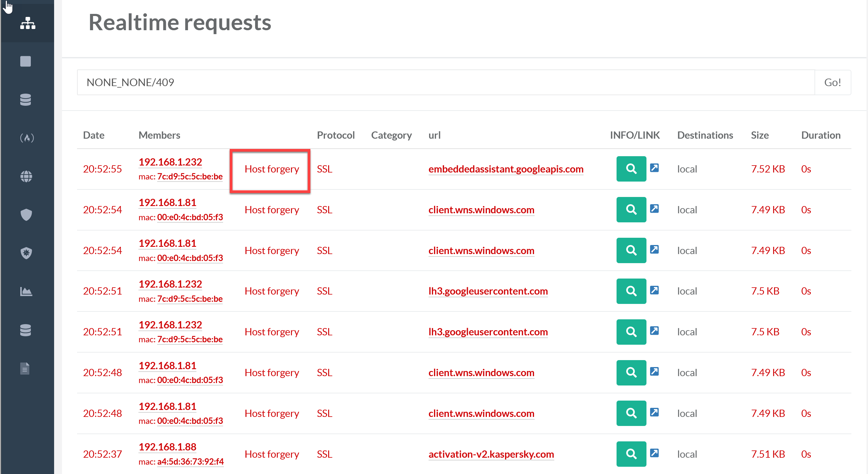Screen dimensions: 868x474
Task: Open member IP 192.168.1.88
Action: pyautogui.click(x=167, y=447)
